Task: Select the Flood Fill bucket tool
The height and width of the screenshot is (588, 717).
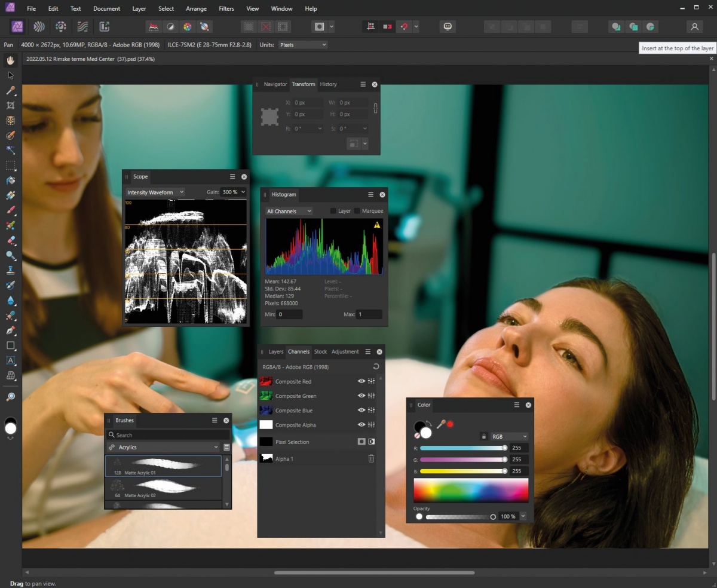Action: 10,180
